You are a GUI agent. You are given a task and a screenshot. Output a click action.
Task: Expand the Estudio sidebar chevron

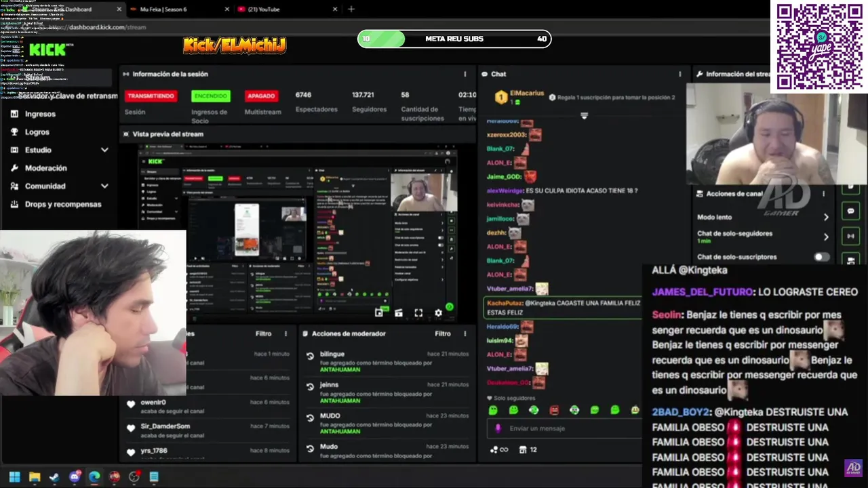104,150
